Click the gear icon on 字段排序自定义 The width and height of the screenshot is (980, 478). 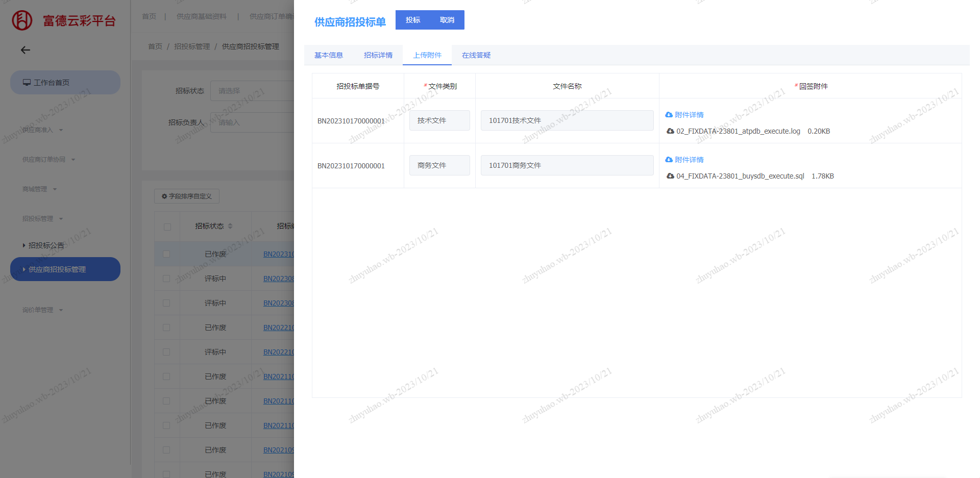pyautogui.click(x=164, y=196)
